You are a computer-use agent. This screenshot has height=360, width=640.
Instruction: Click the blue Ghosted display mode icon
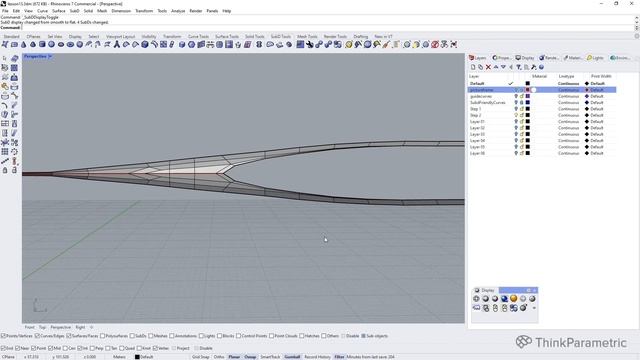(x=504, y=299)
